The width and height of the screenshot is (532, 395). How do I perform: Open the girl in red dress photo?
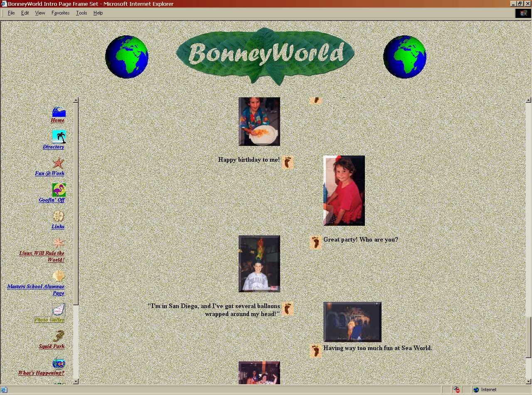point(344,190)
